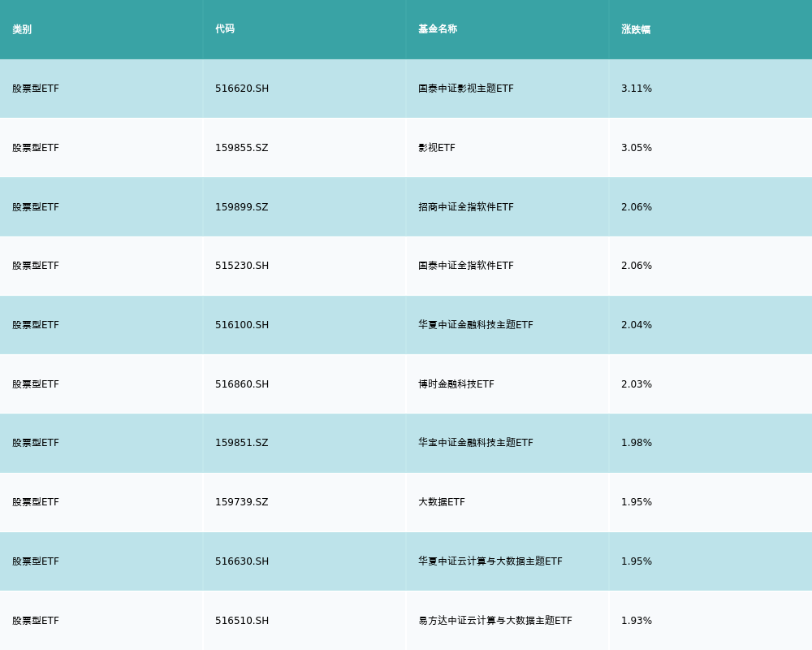812x650 pixels.
Task: Click the 类别 column header
Action: click(22, 29)
